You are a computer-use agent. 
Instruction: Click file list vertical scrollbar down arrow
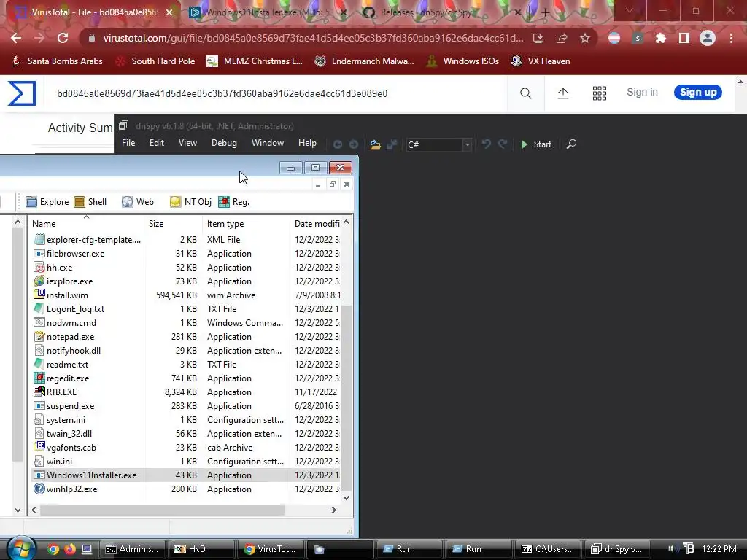347,498
